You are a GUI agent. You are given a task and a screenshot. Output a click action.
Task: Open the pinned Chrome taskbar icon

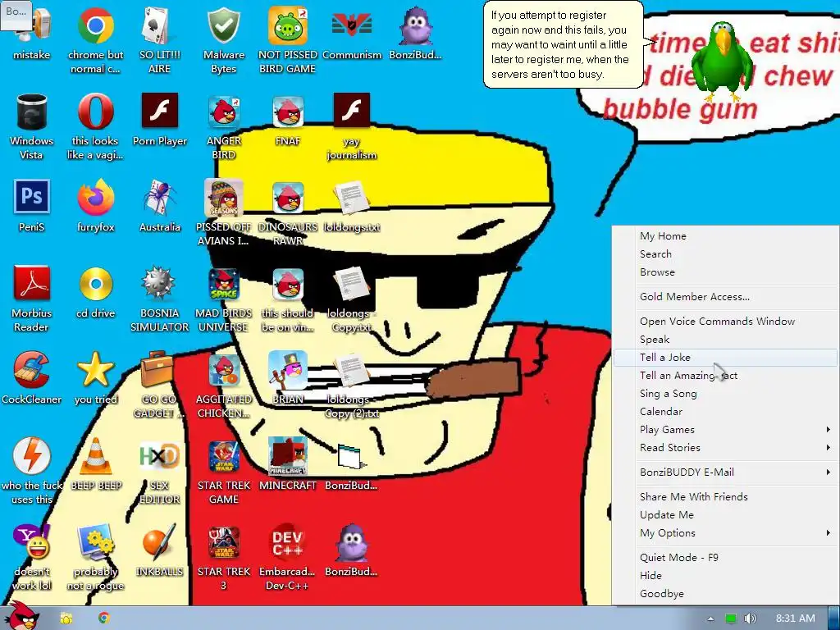(x=104, y=619)
